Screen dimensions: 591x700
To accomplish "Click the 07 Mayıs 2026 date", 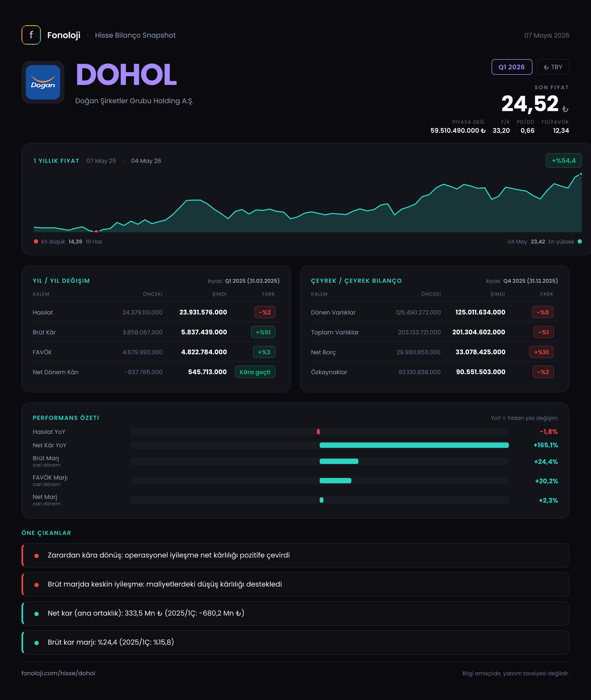I will point(546,35).
